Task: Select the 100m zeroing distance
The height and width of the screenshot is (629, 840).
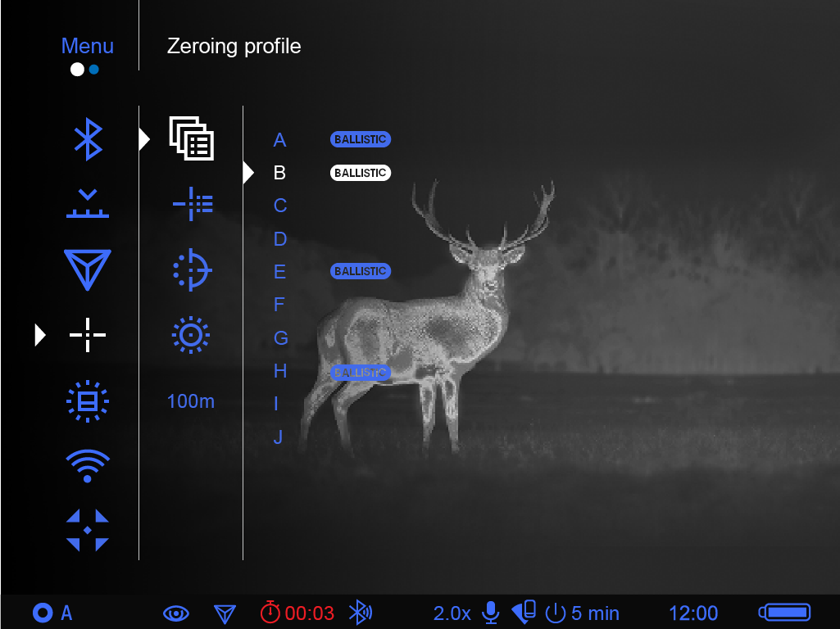Action: (x=191, y=401)
